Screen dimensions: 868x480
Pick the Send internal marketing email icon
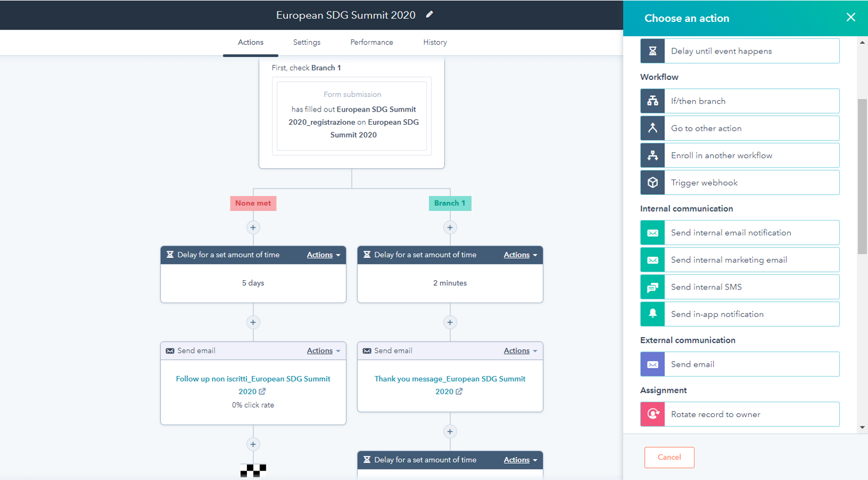(x=652, y=260)
